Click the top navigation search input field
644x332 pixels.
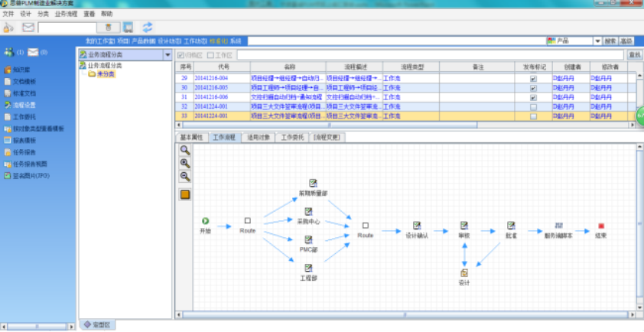pos(396,41)
